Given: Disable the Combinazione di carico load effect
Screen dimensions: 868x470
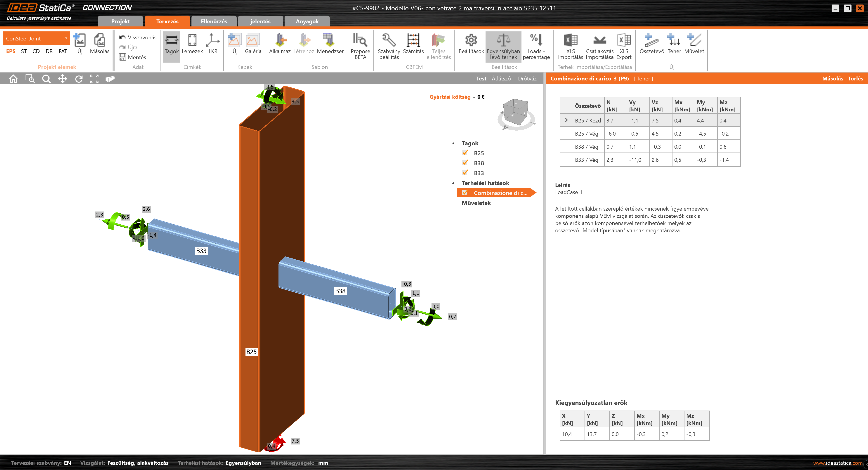Looking at the screenshot, I should pos(465,192).
